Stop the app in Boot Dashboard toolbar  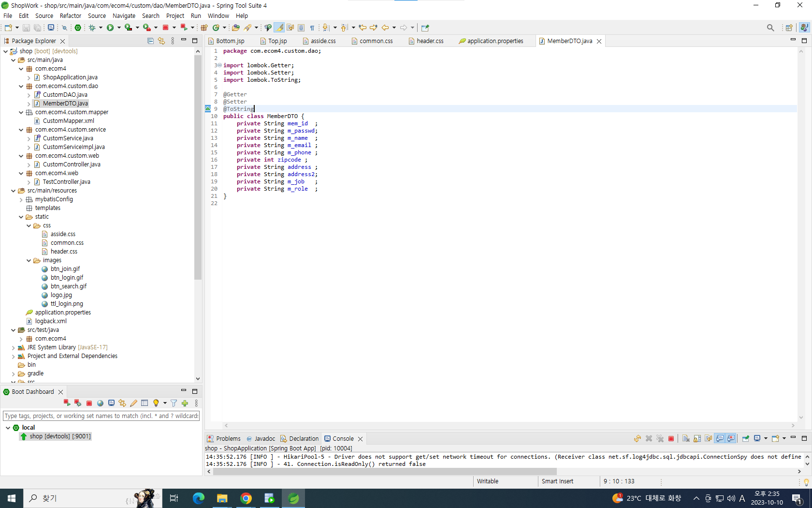point(89,403)
